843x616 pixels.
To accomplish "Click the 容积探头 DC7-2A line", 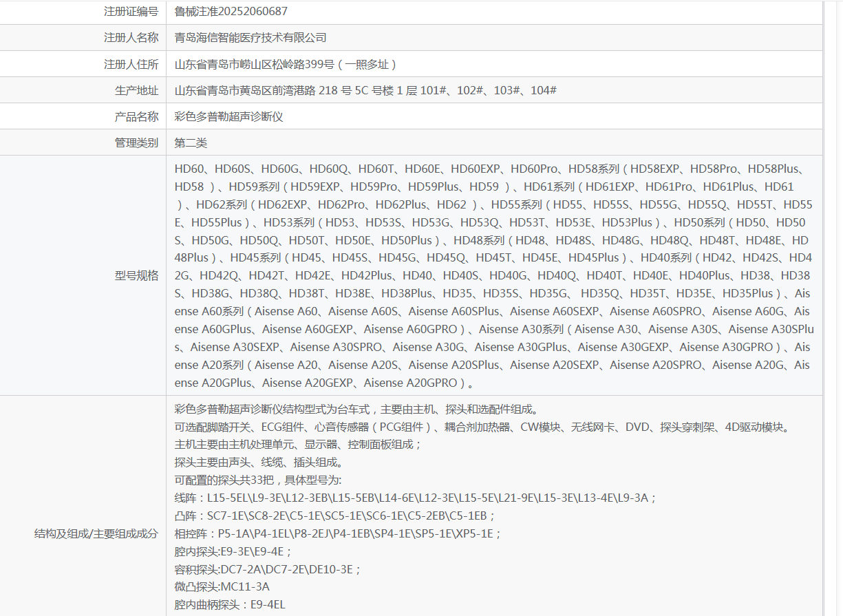I will [268, 570].
